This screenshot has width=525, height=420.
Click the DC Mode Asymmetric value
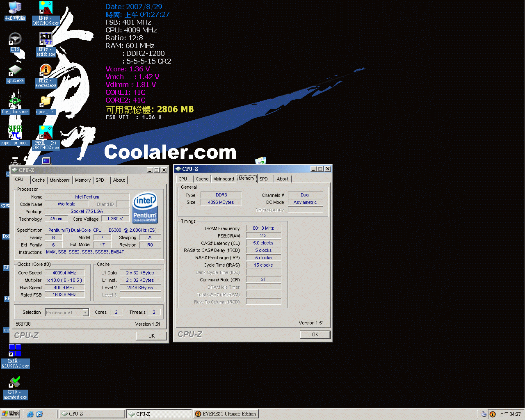[305, 202]
